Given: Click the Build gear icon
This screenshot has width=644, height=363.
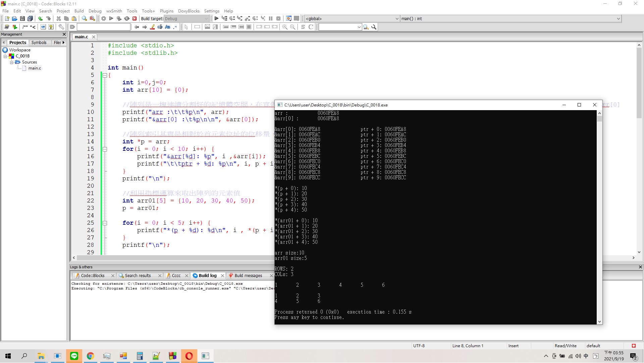Looking at the screenshot, I should (104, 19).
